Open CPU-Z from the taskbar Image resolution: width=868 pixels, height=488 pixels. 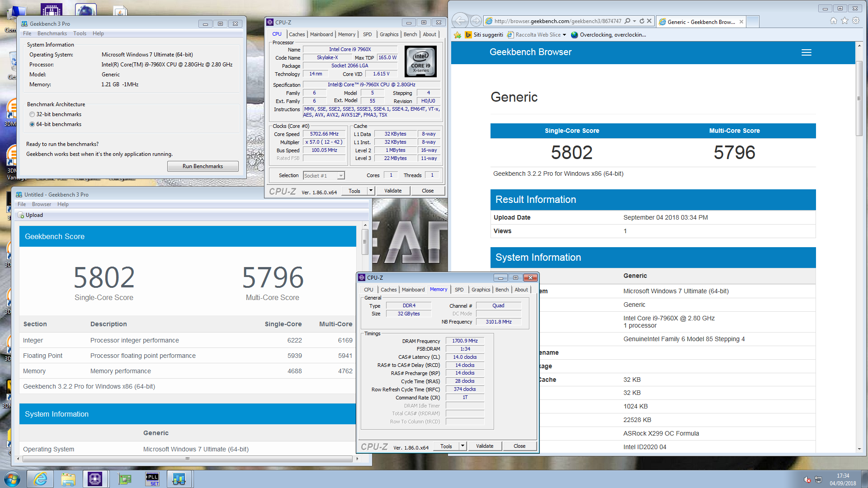coord(95,479)
